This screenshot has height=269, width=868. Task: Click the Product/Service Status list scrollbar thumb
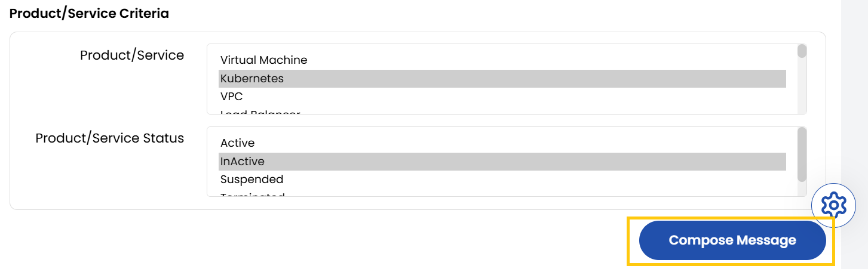pos(802,154)
